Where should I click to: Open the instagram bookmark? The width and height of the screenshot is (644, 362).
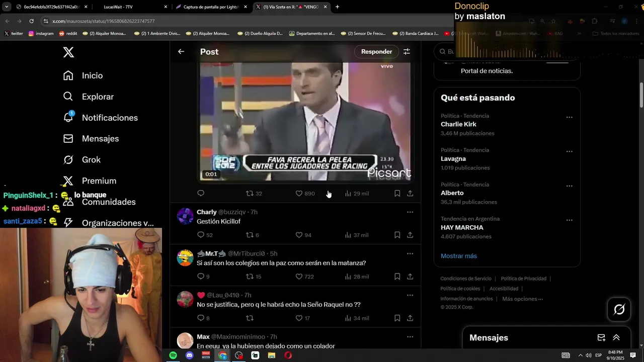click(x=41, y=33)
